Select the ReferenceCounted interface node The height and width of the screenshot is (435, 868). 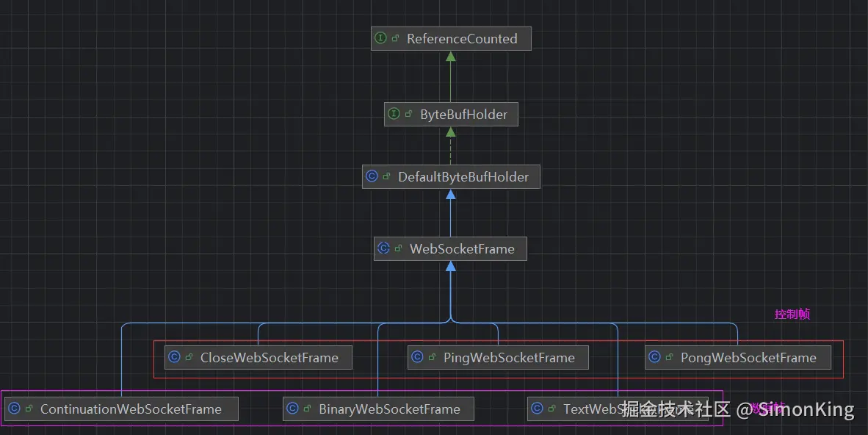point(451,39)
